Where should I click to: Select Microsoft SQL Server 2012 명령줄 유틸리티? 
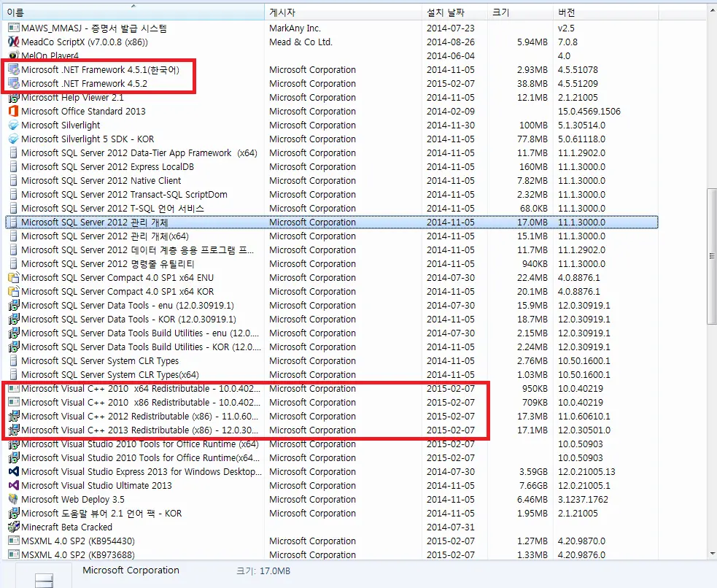[x=332, y=264]
